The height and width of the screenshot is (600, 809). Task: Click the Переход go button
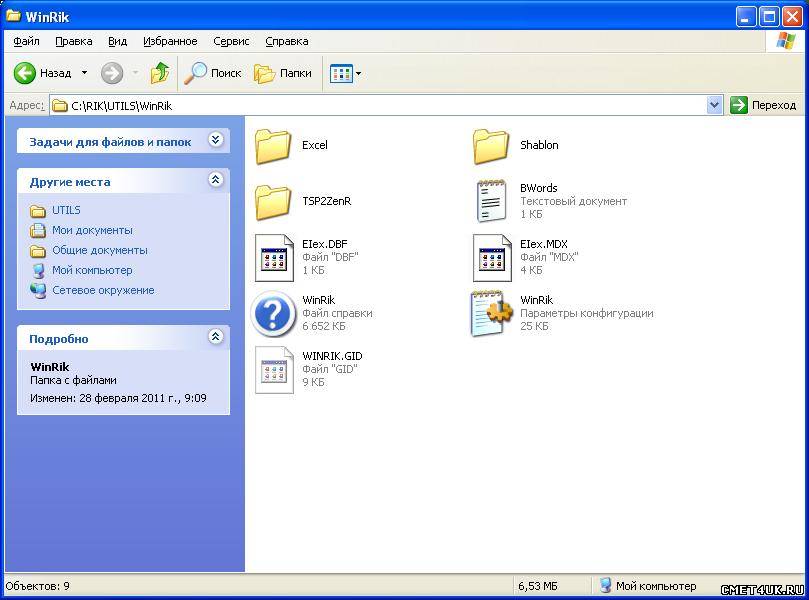pyautogui.click(x=764, y=105)
